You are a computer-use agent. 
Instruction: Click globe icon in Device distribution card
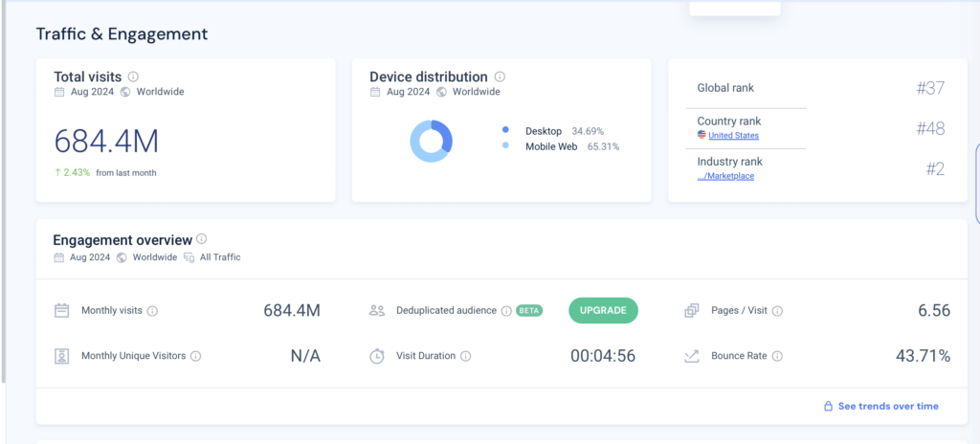coord(441,92)
